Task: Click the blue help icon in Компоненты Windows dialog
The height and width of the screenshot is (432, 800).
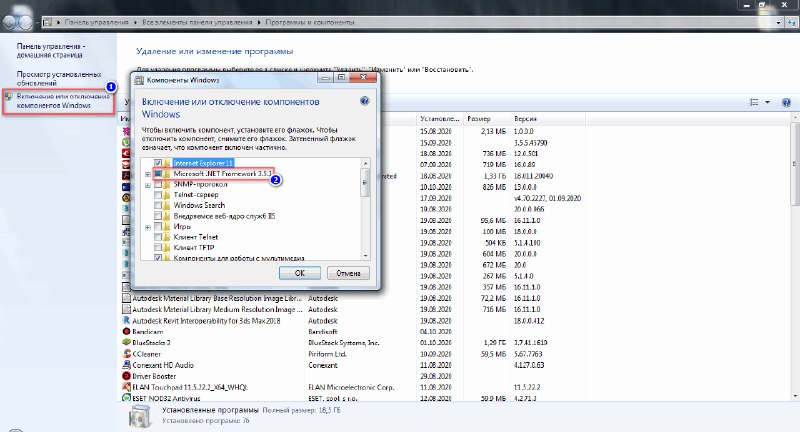Action: pos(364,101)
